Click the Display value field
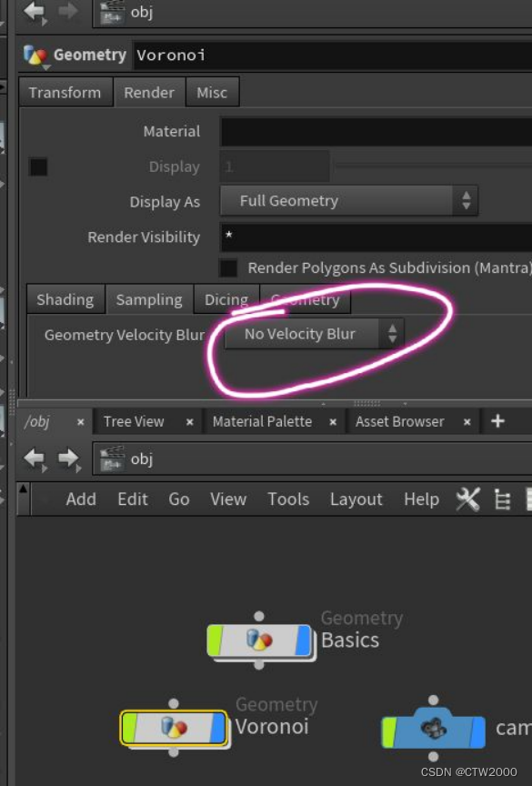The height and width of the screenshot is (786, 532). [275, 166]
